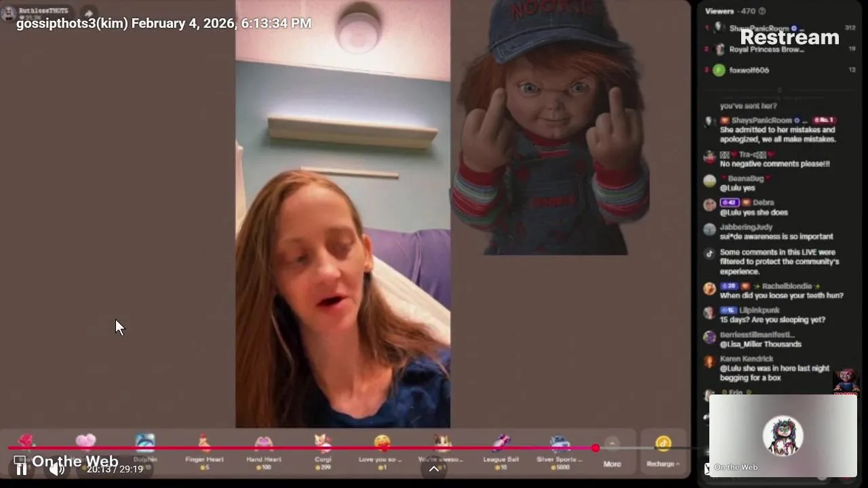Image resolution: width=868 pixels, height=488 pixels.
Task: Open RuthlessTHOTS host profile picture
Action: pyautogui.click(x=8, y=14)
